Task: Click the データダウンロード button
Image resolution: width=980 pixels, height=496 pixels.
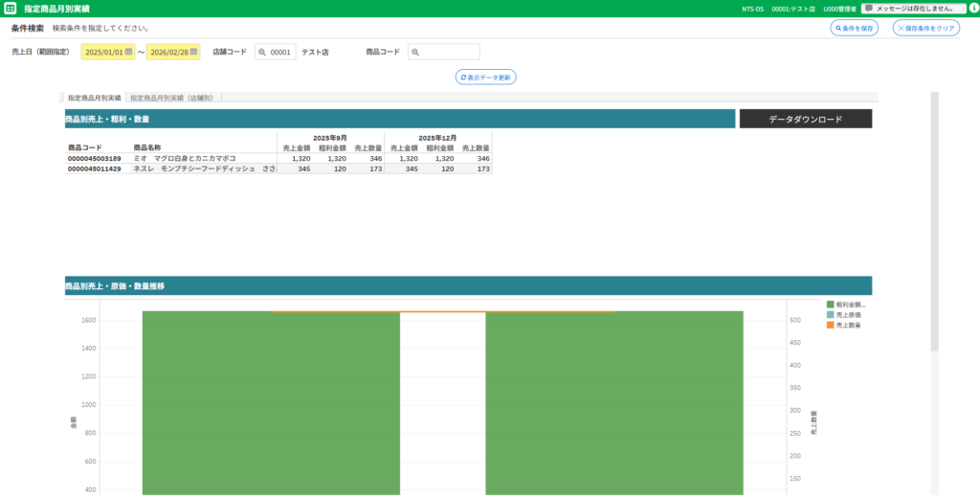Action: [806, 119]
